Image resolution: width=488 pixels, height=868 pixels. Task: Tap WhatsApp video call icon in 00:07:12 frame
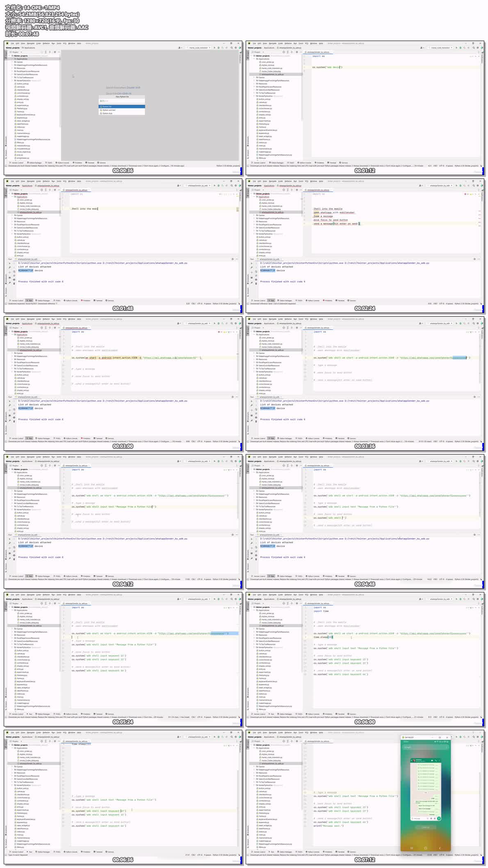(x=432, y=760)
